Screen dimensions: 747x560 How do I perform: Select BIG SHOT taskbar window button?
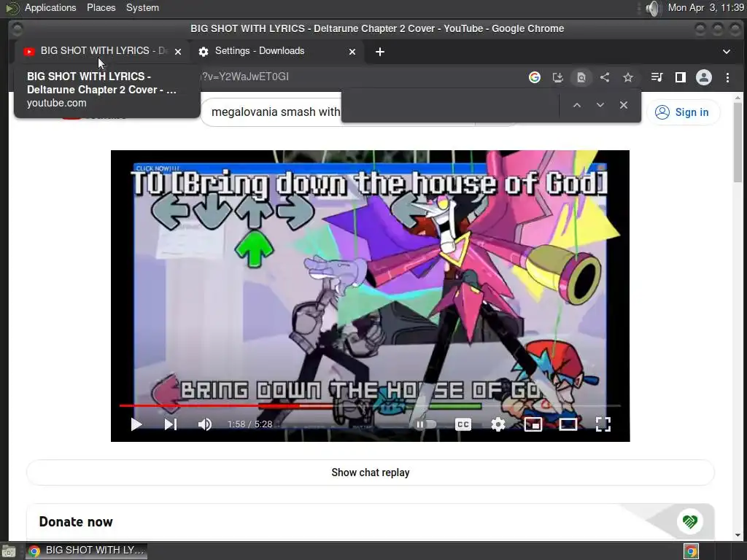(x=86, y=551)
